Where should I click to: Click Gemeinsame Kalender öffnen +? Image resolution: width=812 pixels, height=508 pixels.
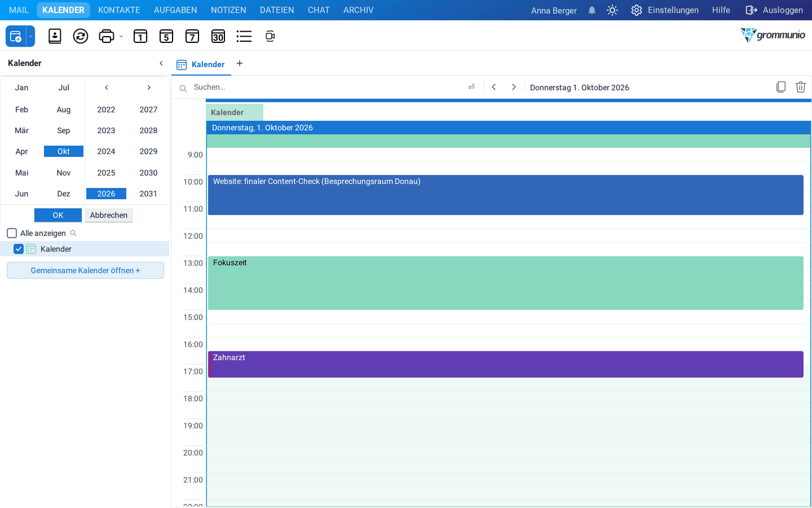[x=85, y=270]
